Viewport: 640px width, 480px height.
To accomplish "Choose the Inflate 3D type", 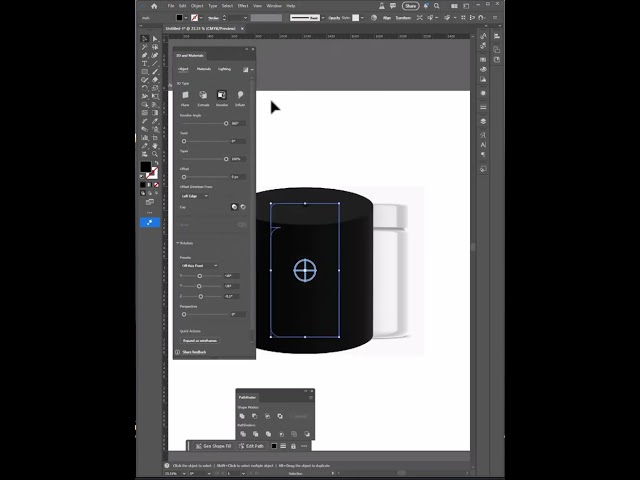I will [240, 95].
